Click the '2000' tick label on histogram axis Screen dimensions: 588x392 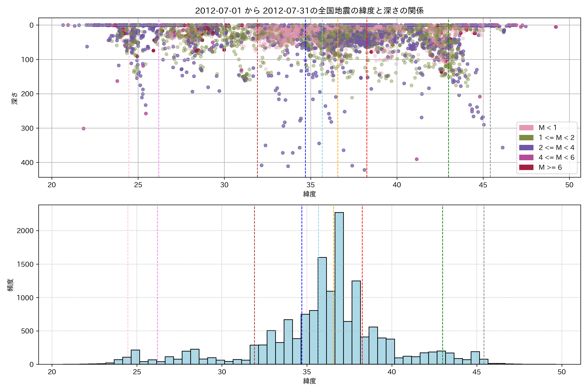[x=25, y=231]
